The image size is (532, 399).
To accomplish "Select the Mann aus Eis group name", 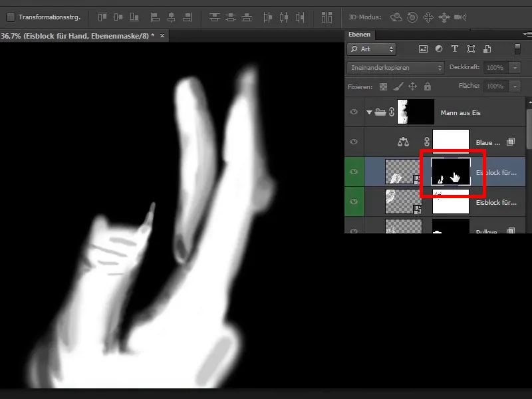I will tap(460, 113).
